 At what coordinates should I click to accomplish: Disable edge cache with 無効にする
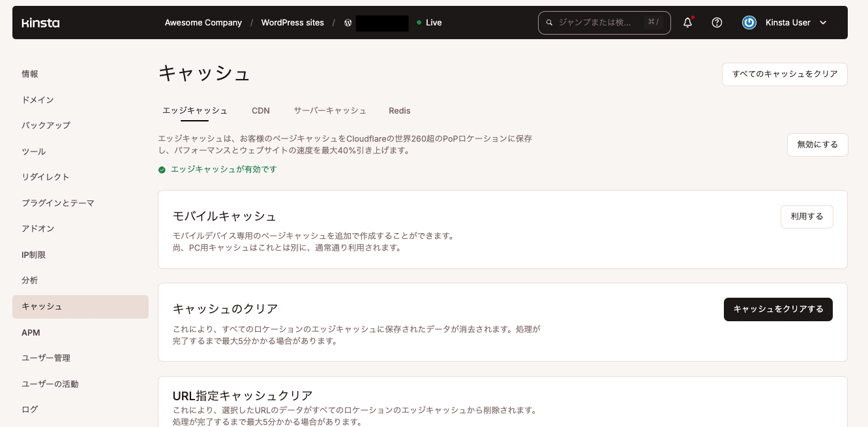click(817, 144)
